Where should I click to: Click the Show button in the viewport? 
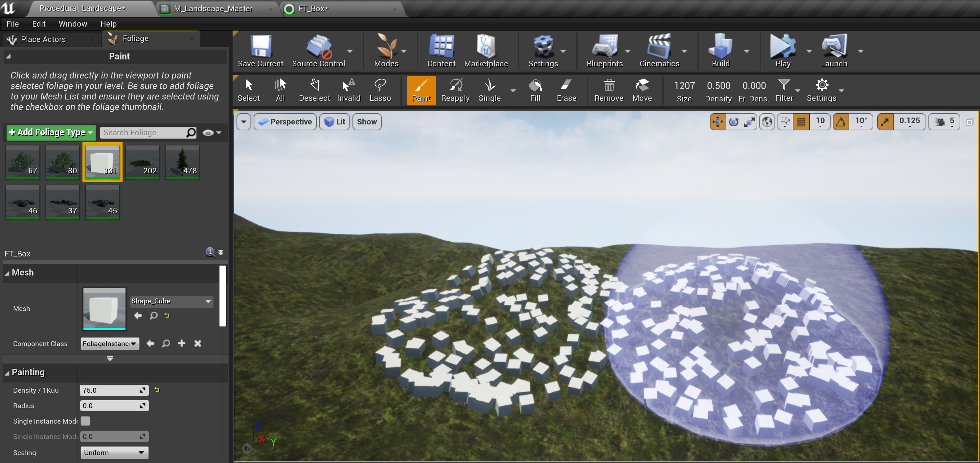click(366, 121)
